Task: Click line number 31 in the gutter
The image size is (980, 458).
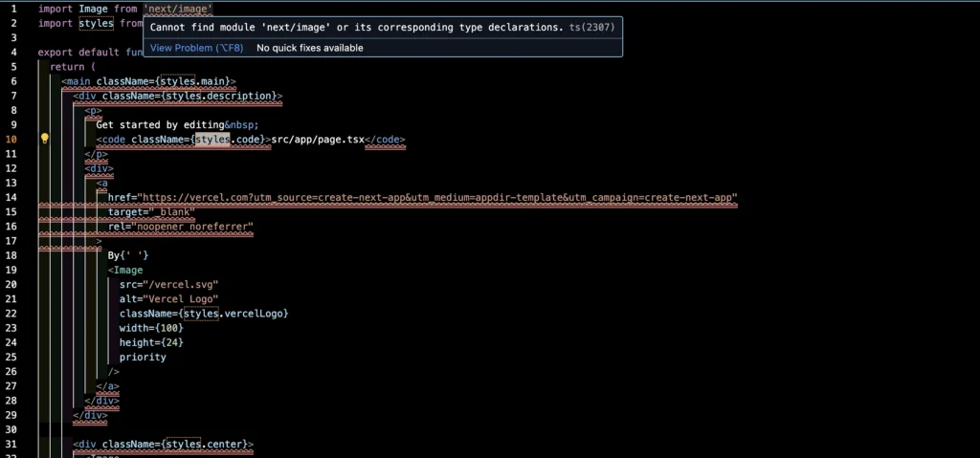Action: (x=11, y=444)
